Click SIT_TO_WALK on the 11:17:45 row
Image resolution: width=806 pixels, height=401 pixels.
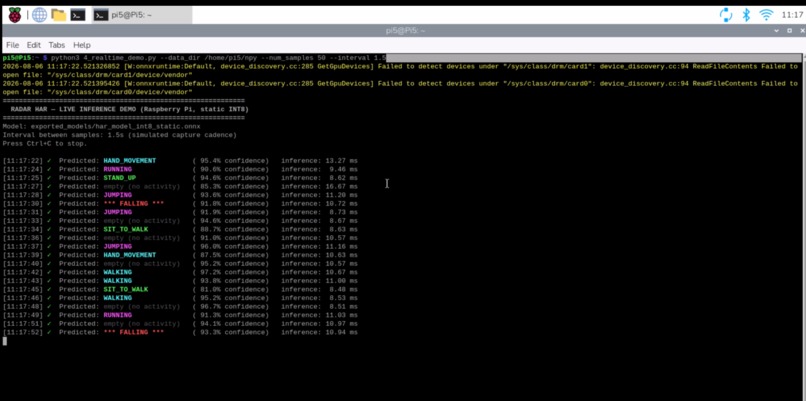coord(125,289)
